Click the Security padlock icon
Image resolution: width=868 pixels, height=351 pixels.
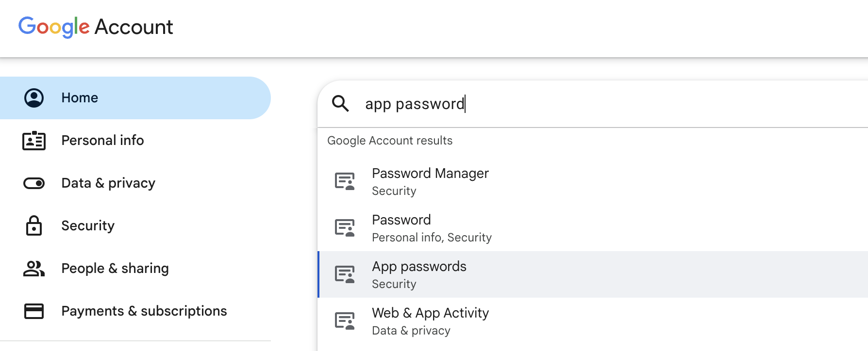[34, 225]
